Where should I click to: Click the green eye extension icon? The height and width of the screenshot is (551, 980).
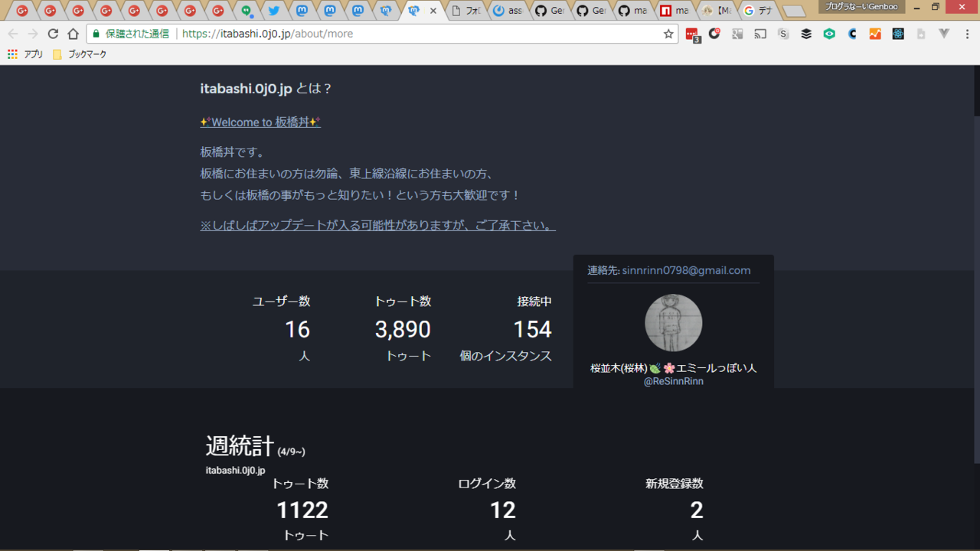click(x=829, y=34)
